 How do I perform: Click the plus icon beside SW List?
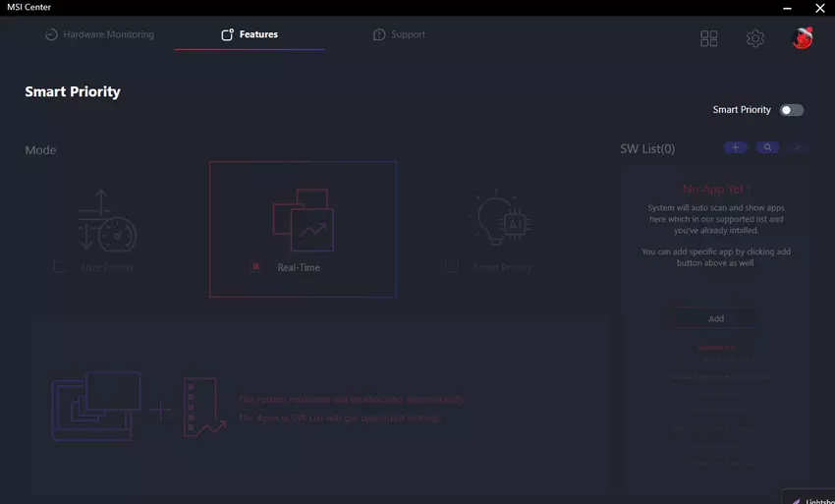pyautogui.click(x=735, y=147)
